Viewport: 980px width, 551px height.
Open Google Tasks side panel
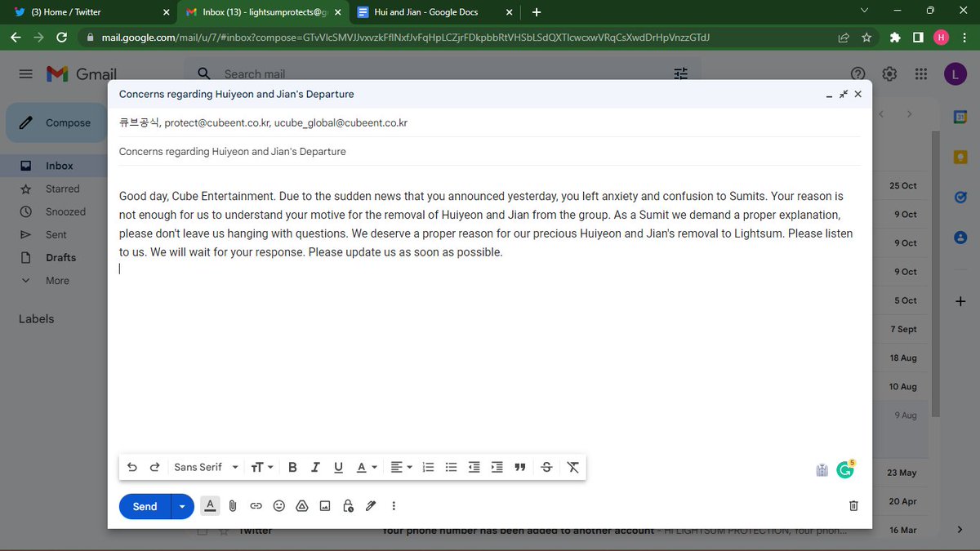point(960,197)
